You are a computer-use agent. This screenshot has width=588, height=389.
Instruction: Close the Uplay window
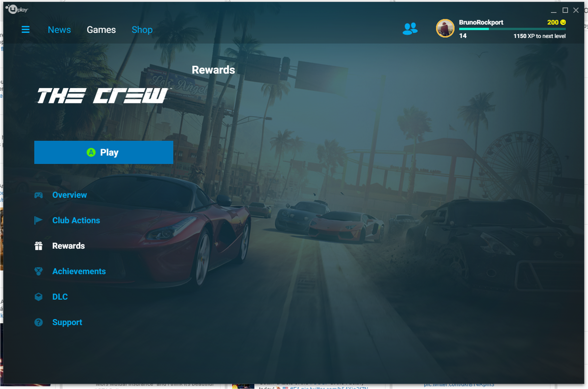click(x=577, y=10)
